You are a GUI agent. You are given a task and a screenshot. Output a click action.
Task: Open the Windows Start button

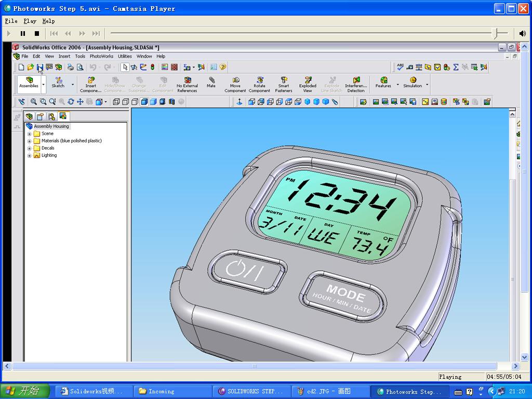(25, 391)
